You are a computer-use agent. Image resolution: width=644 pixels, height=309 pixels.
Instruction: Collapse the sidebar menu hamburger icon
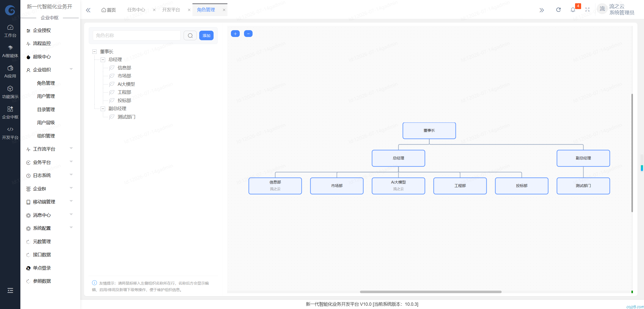[10, 290]
